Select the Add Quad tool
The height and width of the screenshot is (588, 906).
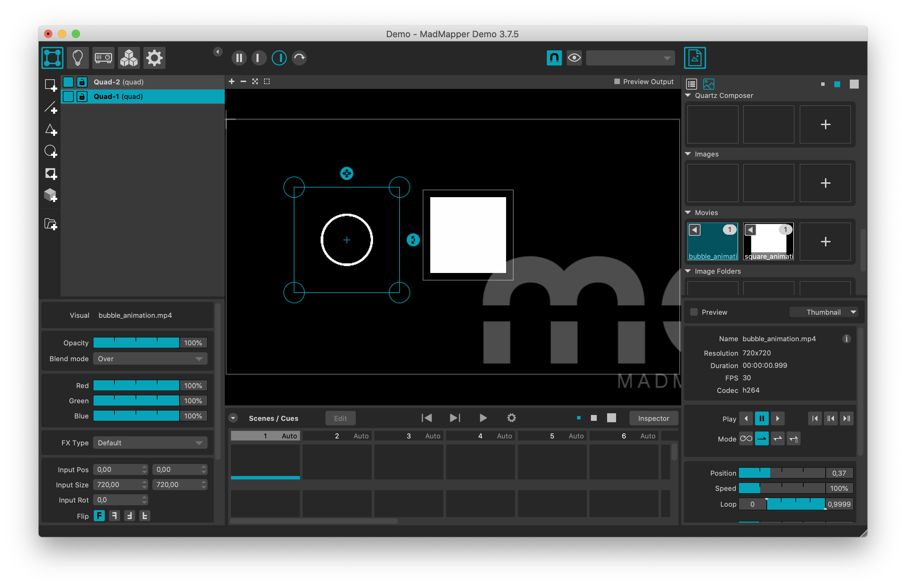pyautogui.click(x=51, y=85)
